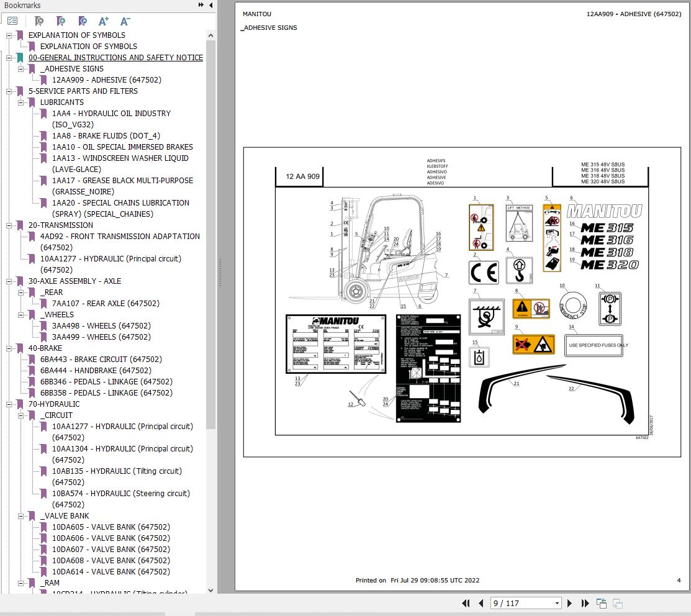Viewport: 691px width, 616px height.
Task: Open the 00-GENERAL INSTRUCTIONS AND SAFETY NOTICE bookmark
Action: [x=115, y=58]
